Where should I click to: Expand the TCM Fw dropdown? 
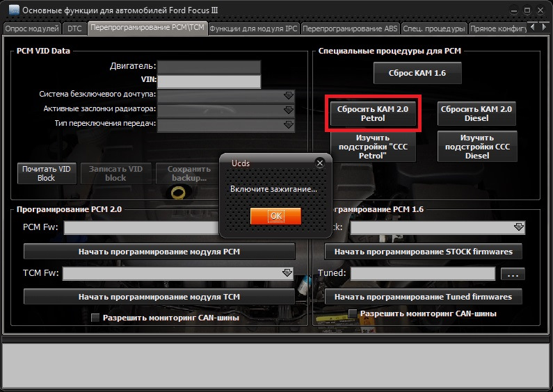287,273
